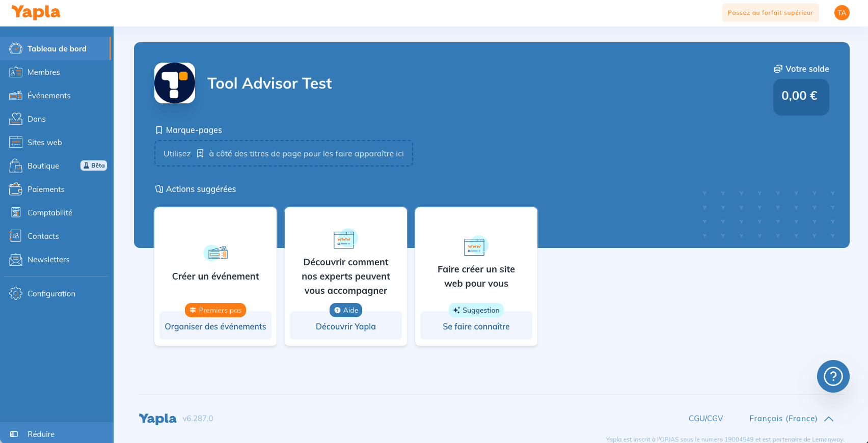Click the Faire créer un site web card

pyautogui.click(x=476, y=276)
